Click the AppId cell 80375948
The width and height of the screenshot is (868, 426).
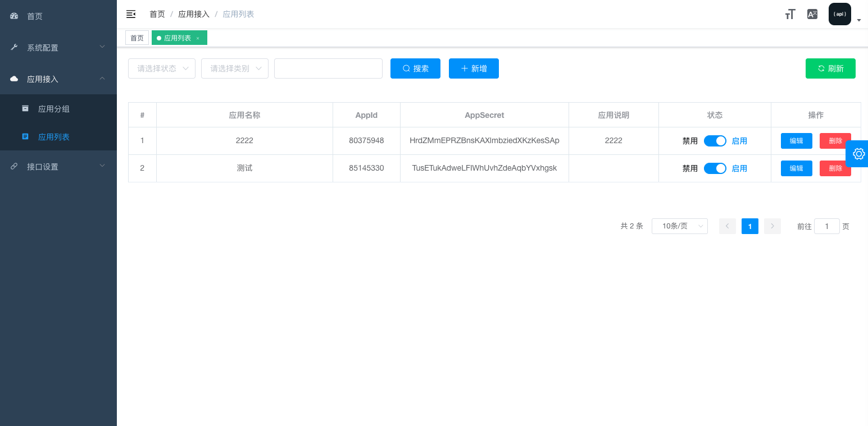coord(366,141)
